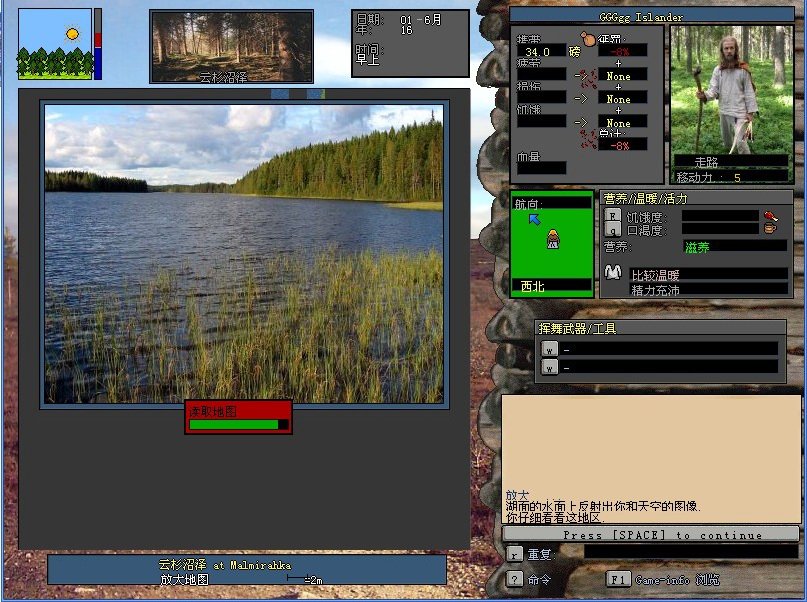Click the sunny weather forecast icon
Image resolution: width=807 pixels, height=602 pixels.
pyautogui.click(x=55, y=44)
